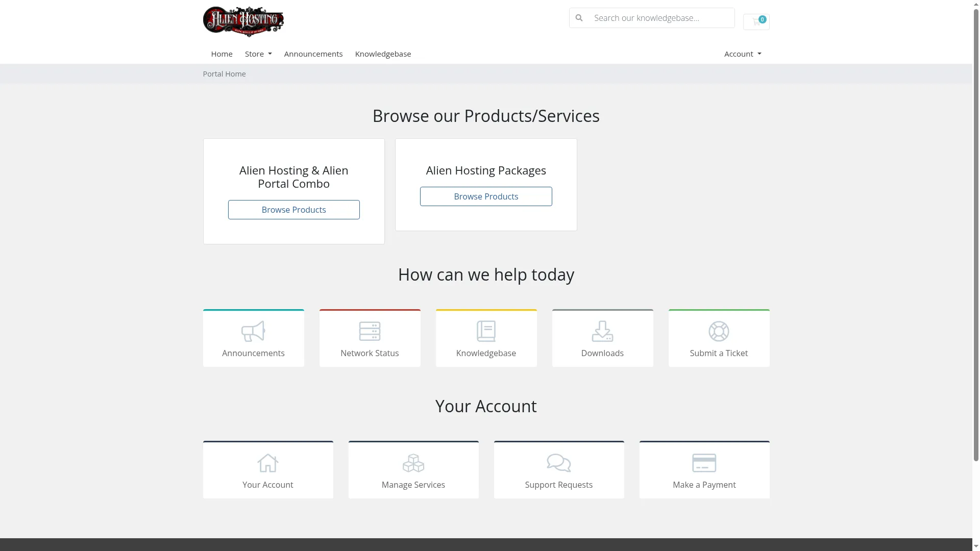The height and width of the screenshot is (551, 980).
Task: Open the Your Account card label
Action: pos(268,485)
